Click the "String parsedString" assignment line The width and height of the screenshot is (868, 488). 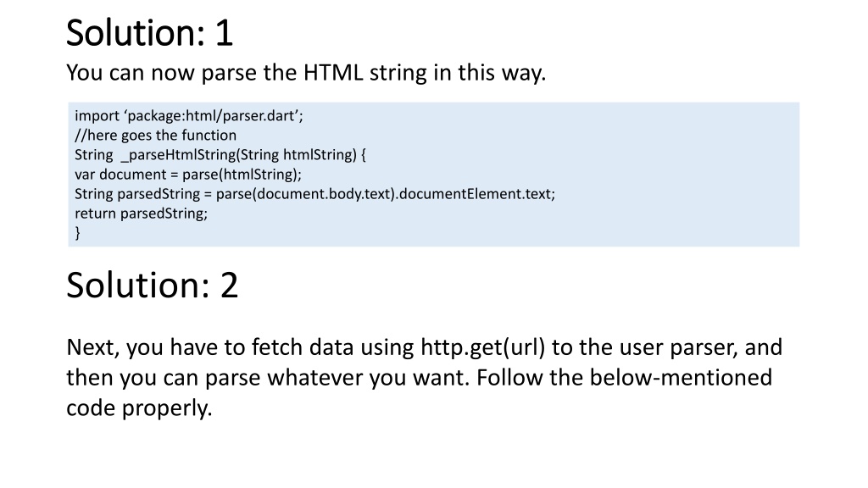315,194
